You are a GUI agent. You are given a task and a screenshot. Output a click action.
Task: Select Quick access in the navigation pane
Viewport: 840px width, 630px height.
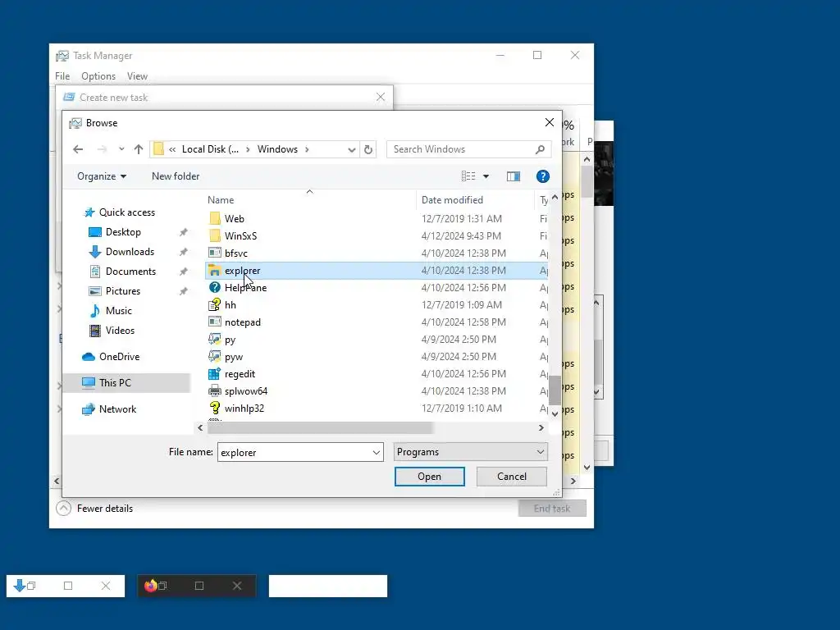[127, 212]
